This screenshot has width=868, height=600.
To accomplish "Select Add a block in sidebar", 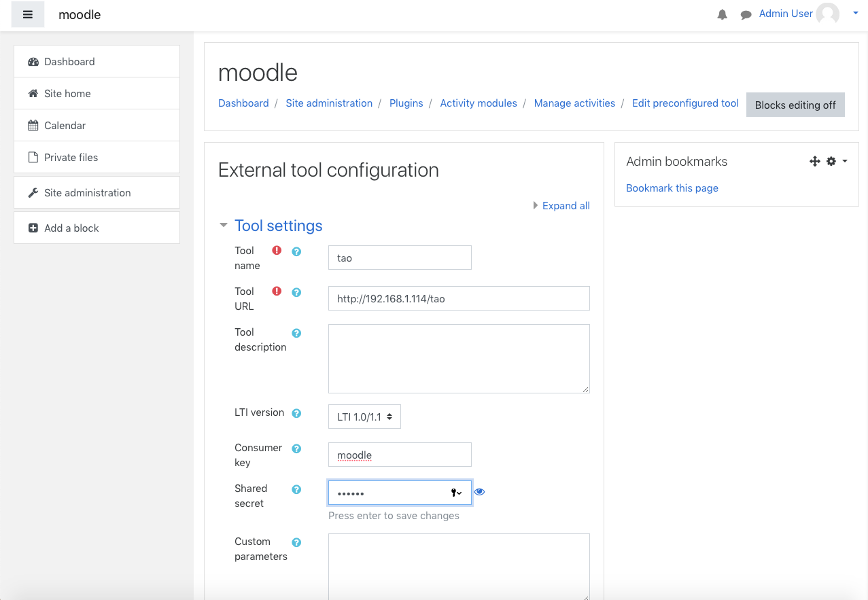I will pos(97,228).
